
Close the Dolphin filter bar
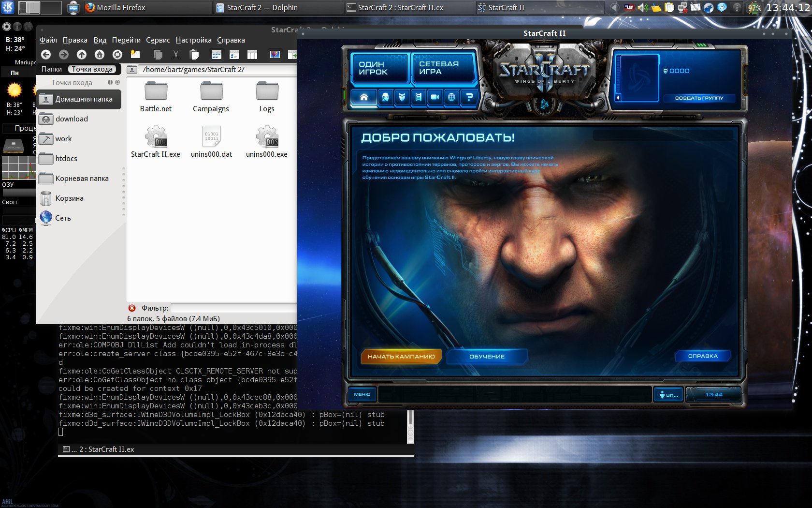132,308
